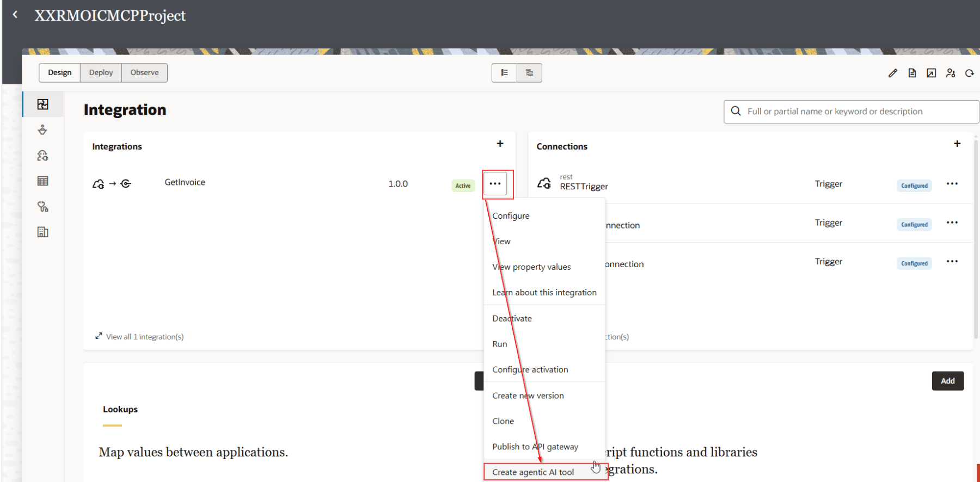Switch to the Deploy tab

click(101, 73)
